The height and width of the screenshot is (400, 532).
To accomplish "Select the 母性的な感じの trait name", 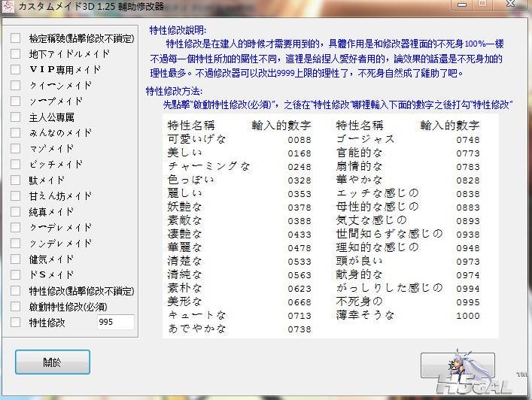I will click(377, 207).
